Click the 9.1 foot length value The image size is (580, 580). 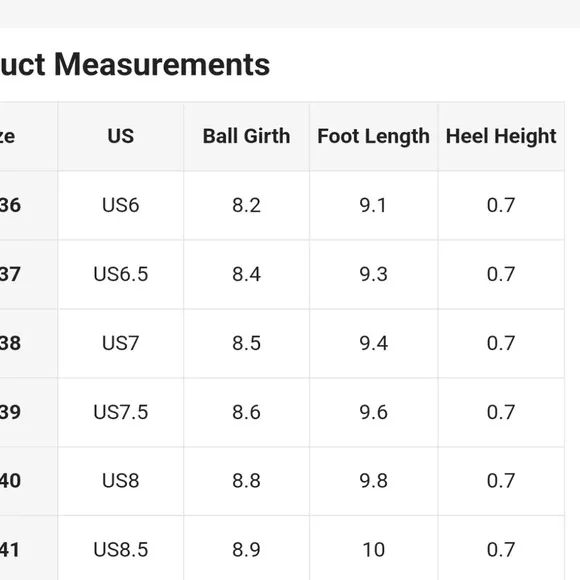point(373,205)
